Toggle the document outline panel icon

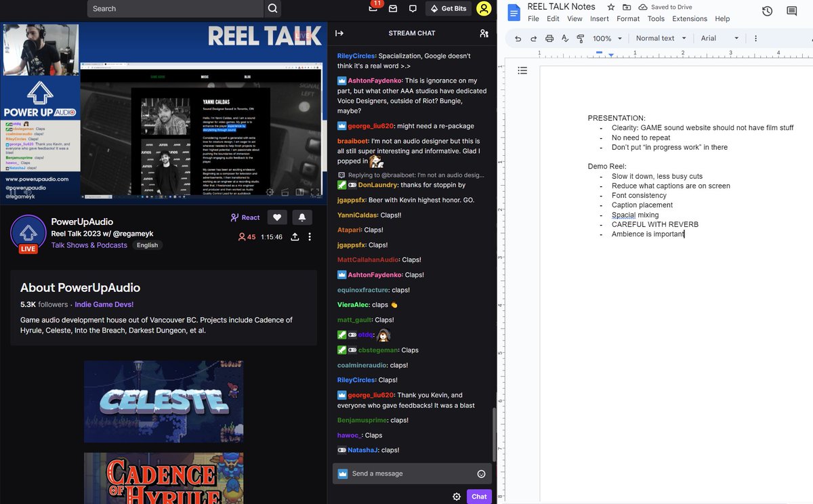[522, 70]
